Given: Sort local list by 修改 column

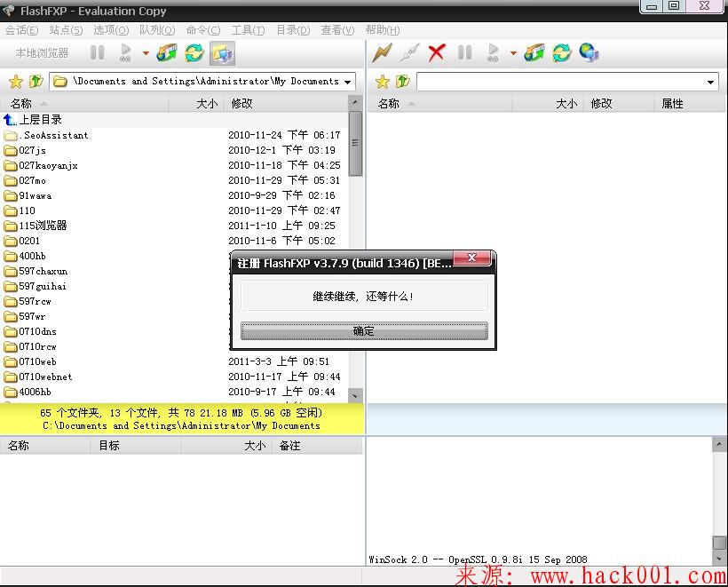Looking at the screenshot, I should coord(286,104).
